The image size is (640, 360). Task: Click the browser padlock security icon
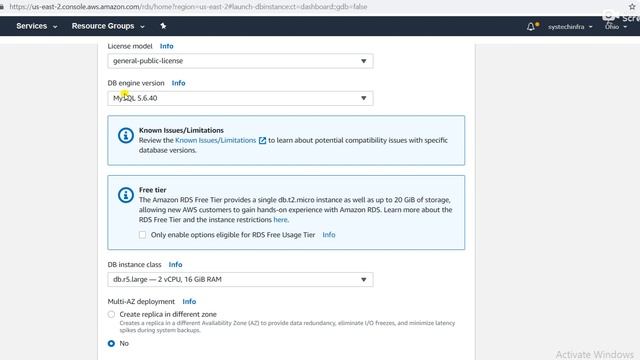point(2,7)
